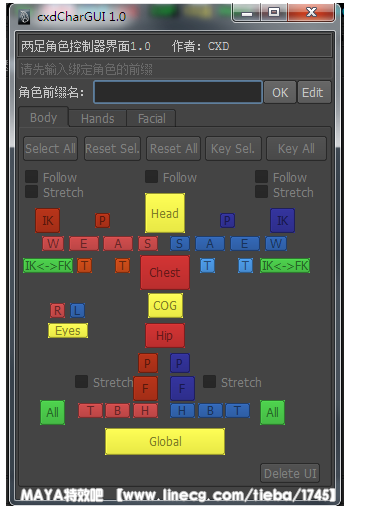Select the red W wrist controller
370x512 pixels.
tap(53, 243)
